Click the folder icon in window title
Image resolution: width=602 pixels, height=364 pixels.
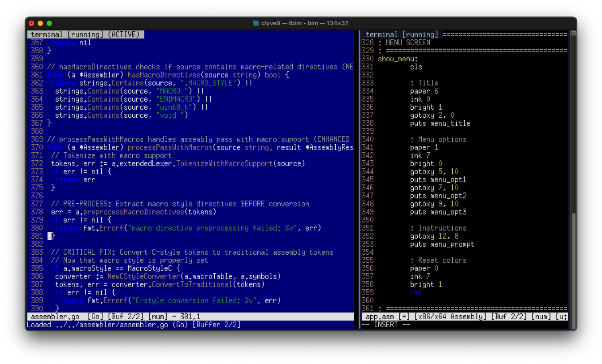pyautogui.click(x=256, y=23)
